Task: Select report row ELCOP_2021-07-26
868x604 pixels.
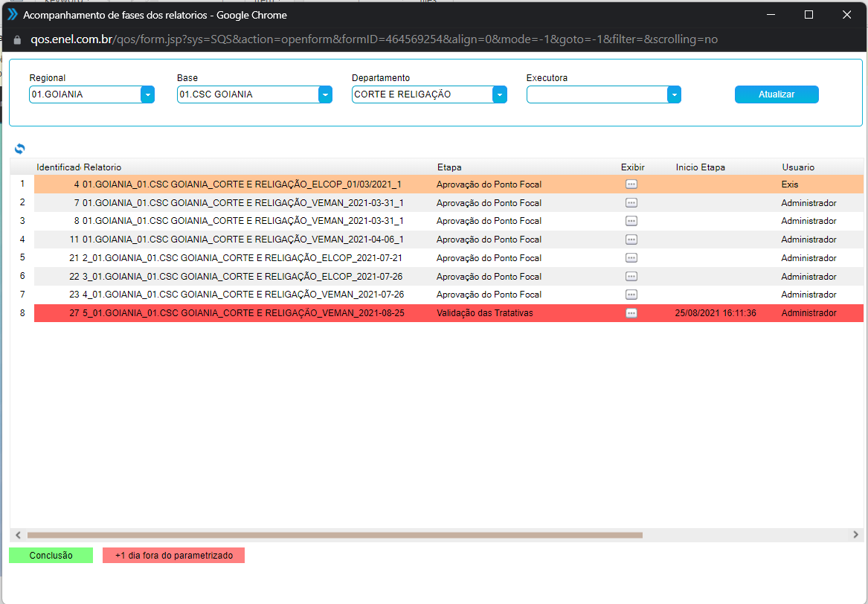Action: tap(242, 277)
